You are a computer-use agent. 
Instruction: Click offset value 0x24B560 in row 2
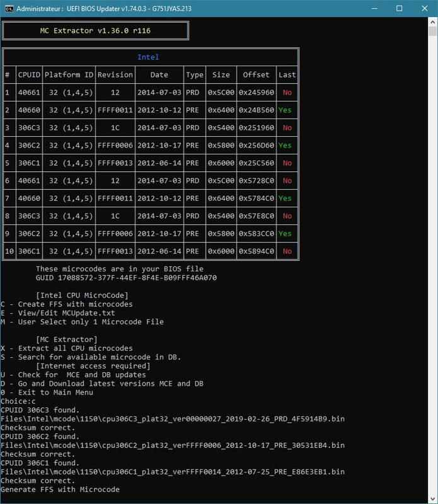point(256,110)
